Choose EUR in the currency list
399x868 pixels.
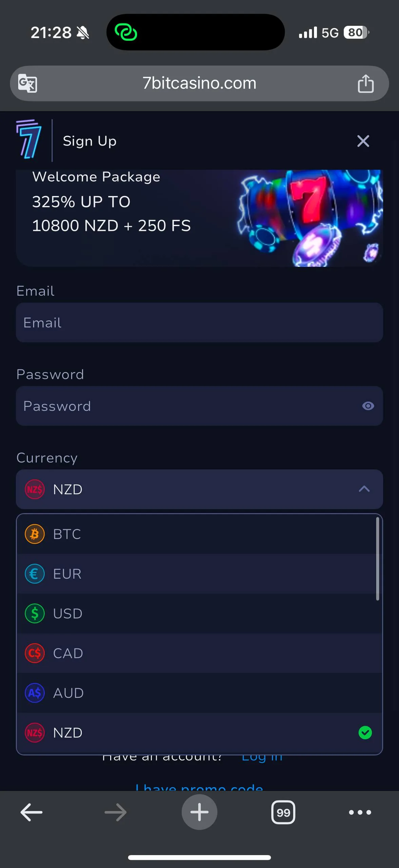click(199, 574)
